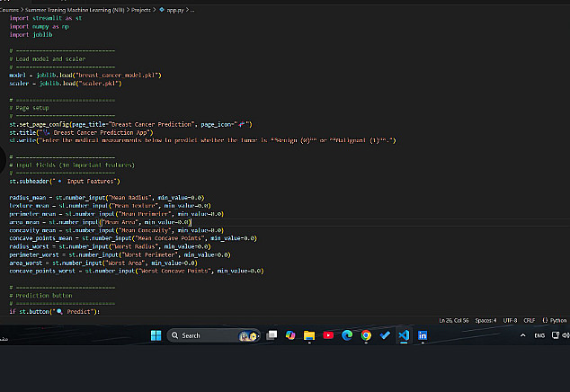Click the breadcrumb ellipsis after app.py
Screen dimensions: 570x392
click(192, 10)
